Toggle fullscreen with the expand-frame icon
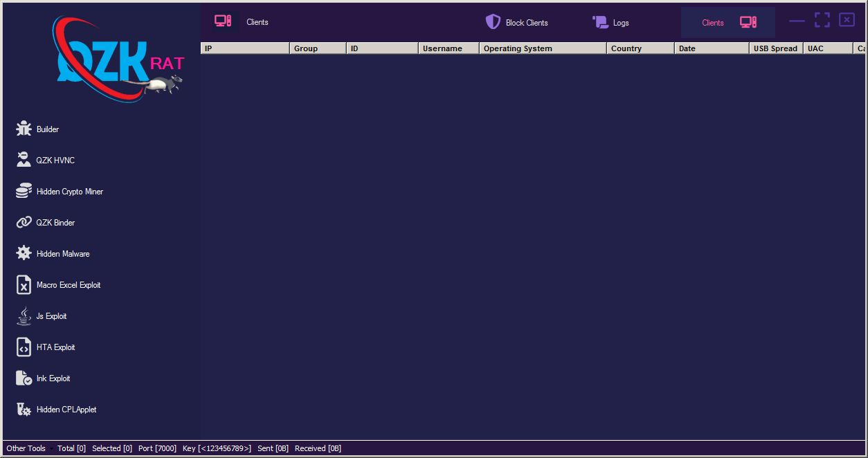868x458 pixels. point(822,20)
